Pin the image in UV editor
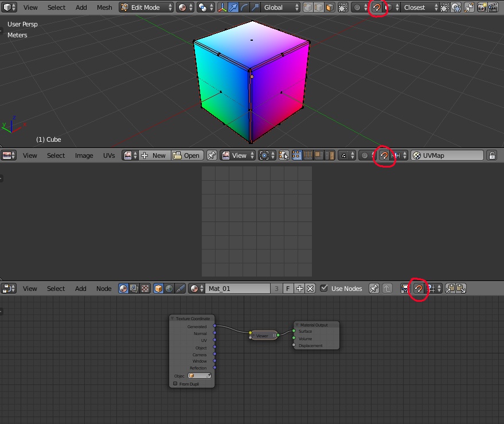 click(x=212, y=155)
